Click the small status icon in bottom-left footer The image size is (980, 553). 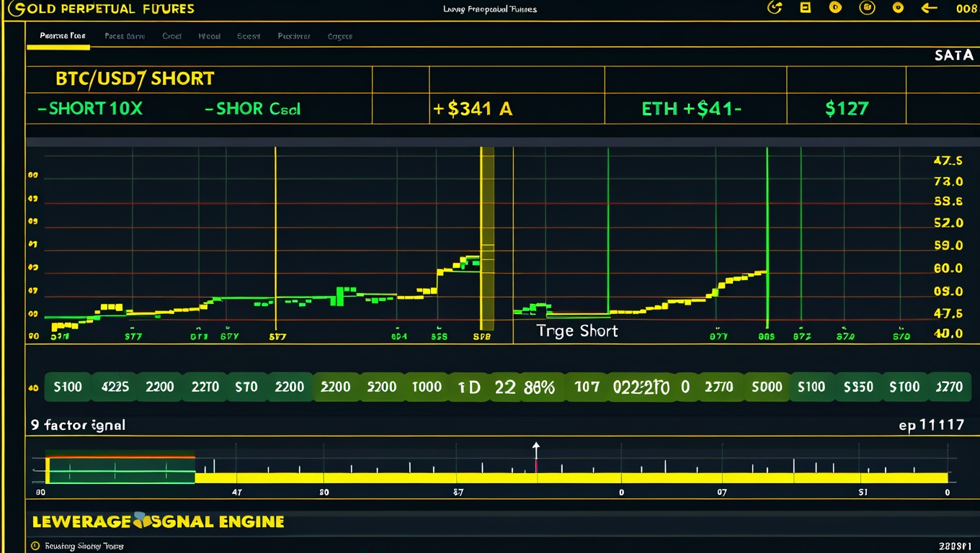pos(35,546)
